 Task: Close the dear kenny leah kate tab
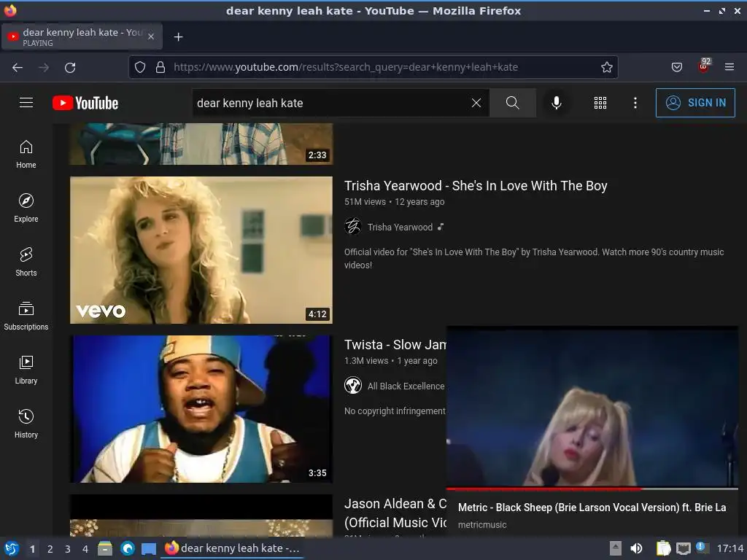point(151,36)
